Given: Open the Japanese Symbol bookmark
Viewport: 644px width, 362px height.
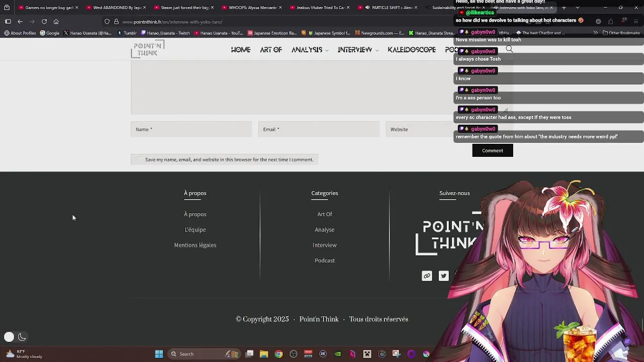Looking at the screenshot, I should [x=326, y=33].
